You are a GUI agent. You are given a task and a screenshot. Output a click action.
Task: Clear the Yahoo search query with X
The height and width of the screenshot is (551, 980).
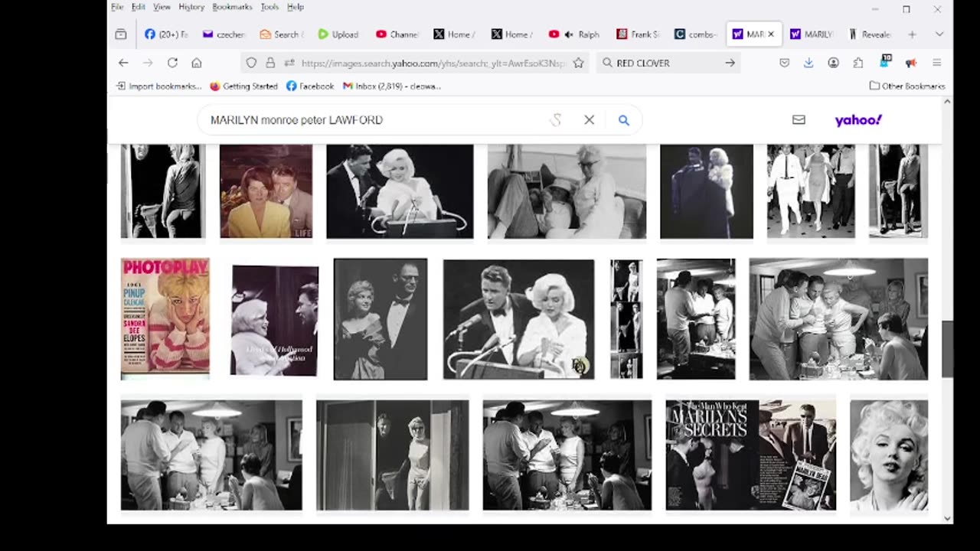tap(589, 120)
